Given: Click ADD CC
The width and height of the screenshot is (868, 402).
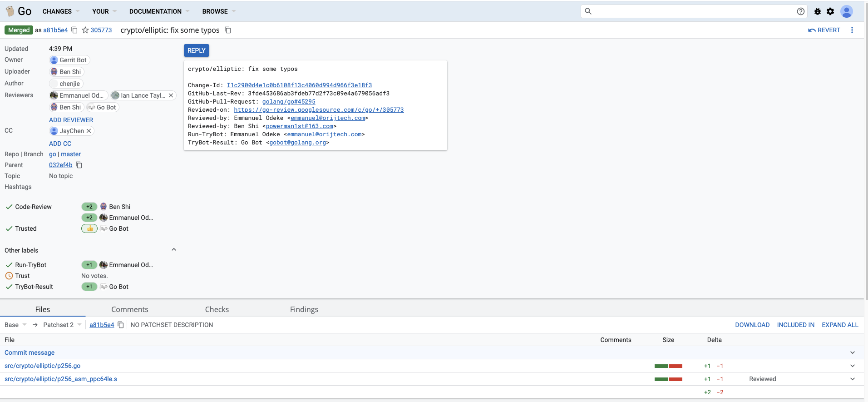Looking at the screenshot, I should [60, 144].
